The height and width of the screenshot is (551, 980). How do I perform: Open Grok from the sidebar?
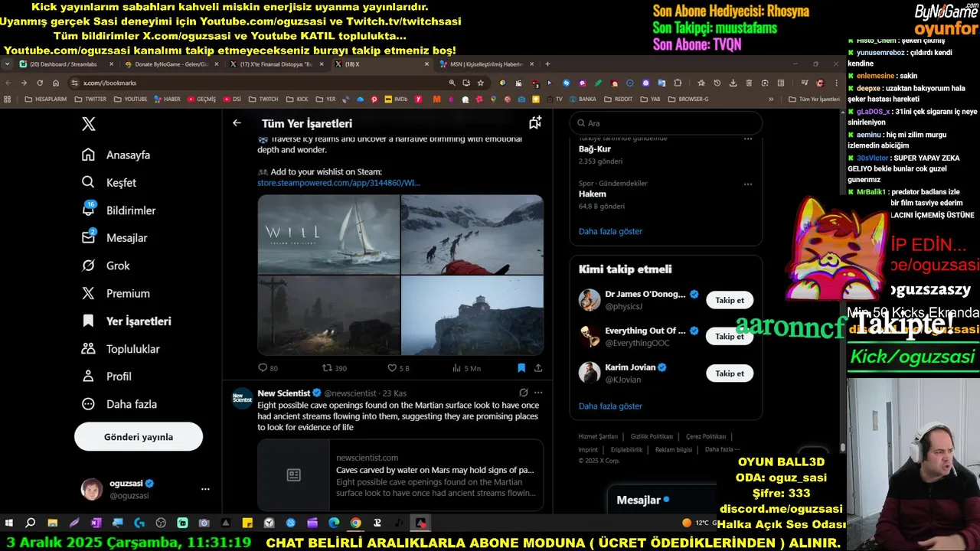tap(106, 266)
